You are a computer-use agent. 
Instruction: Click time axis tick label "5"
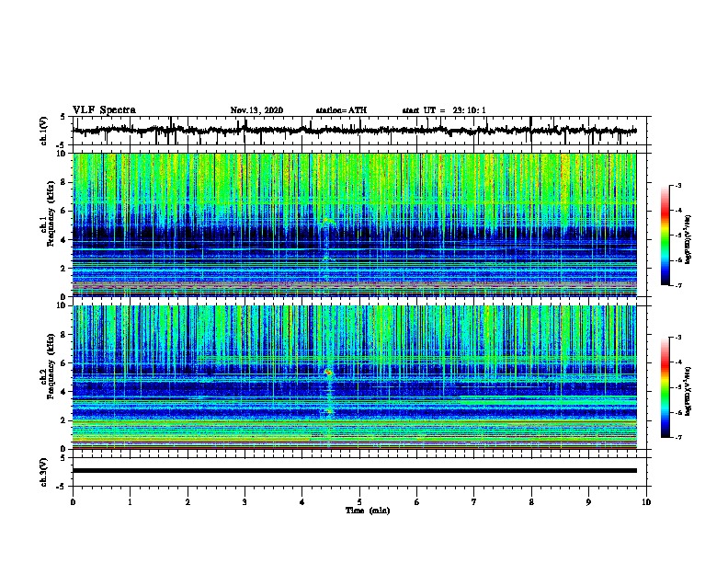[359, 502]
